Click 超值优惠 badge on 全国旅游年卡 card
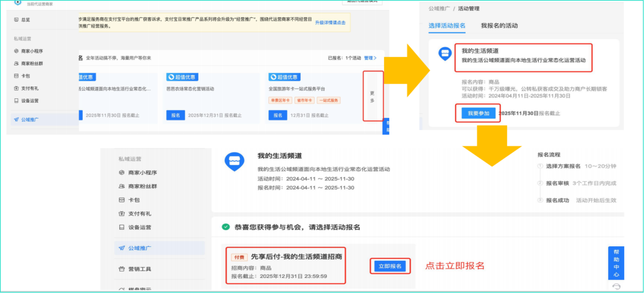Viewport: 644px width, 293px height. point(284,77)
